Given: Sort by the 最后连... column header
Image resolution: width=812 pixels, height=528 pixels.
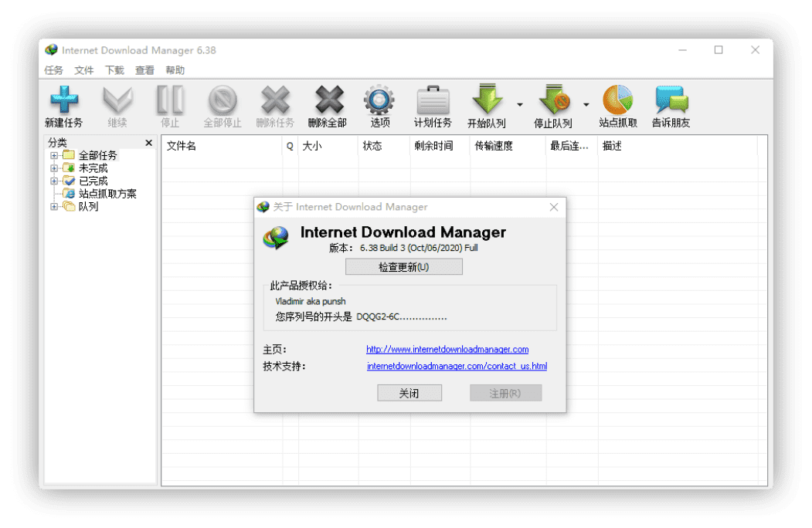Looking at the screenshot, I should click(572, 146).
